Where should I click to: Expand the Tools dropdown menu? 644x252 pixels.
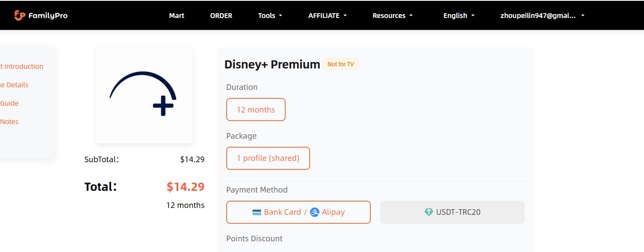coord(270,15)
